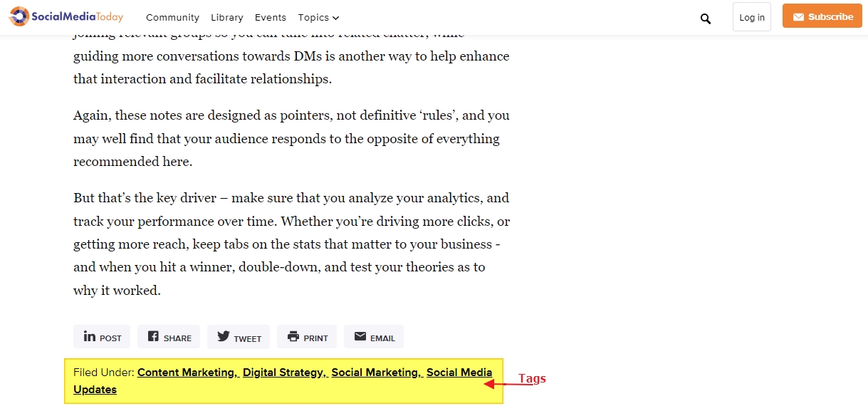Open the Social Media Updates tag
This screenshot has width=868, height=411.
coord(459,373)
